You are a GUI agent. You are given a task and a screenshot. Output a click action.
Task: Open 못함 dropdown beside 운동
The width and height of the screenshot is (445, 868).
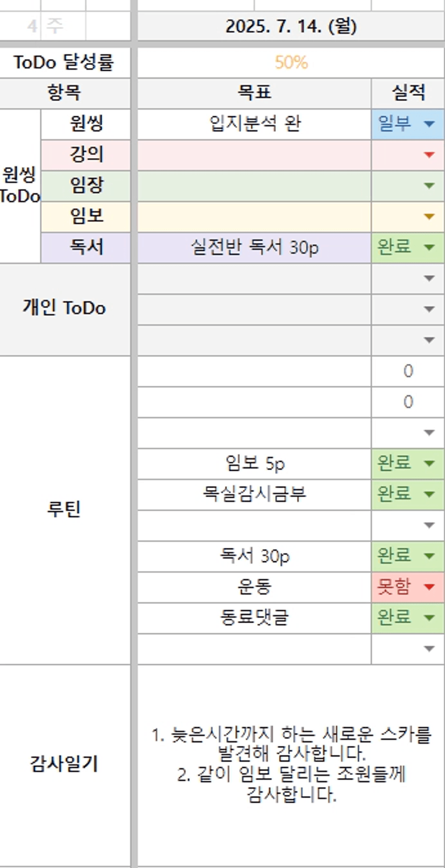click(x=429, y=587)
